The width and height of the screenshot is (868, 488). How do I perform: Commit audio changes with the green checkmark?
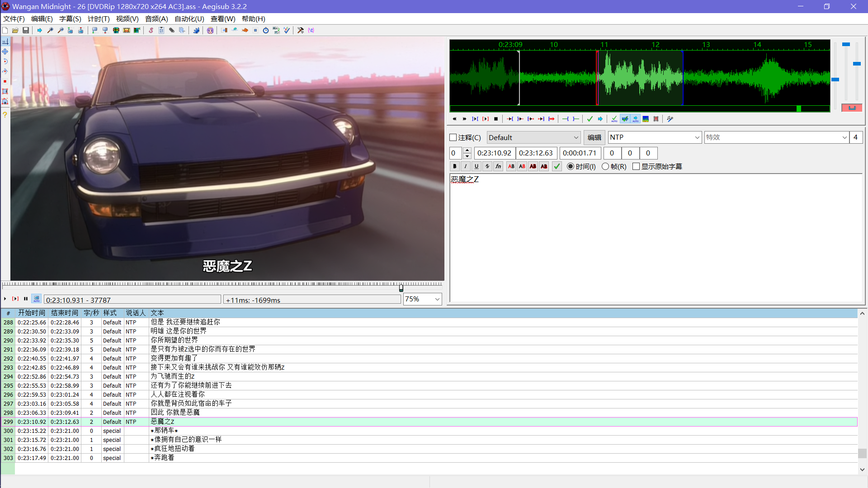coord(590,119)
